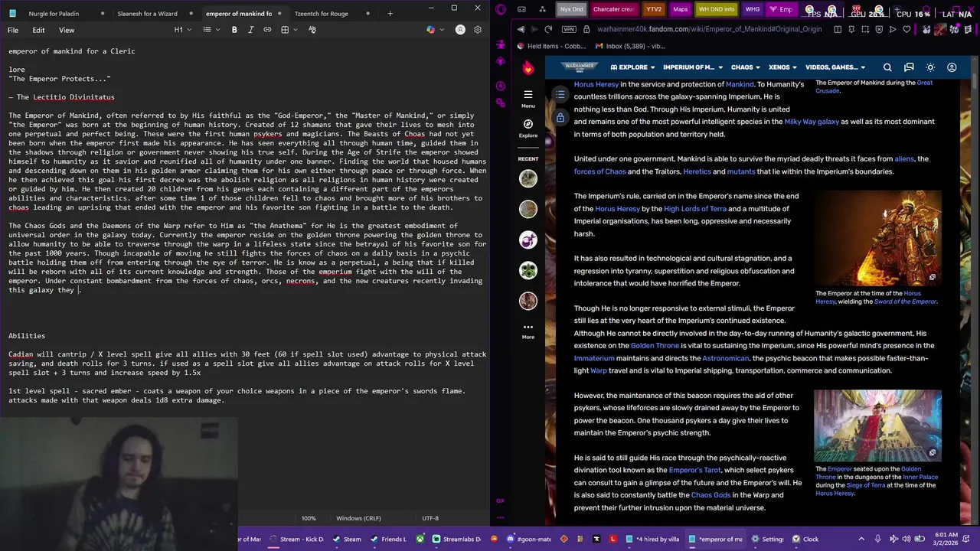Go back in the Opera browser
Image resolution: width=980 pixels, height=551 pixels.
(521, 29)
